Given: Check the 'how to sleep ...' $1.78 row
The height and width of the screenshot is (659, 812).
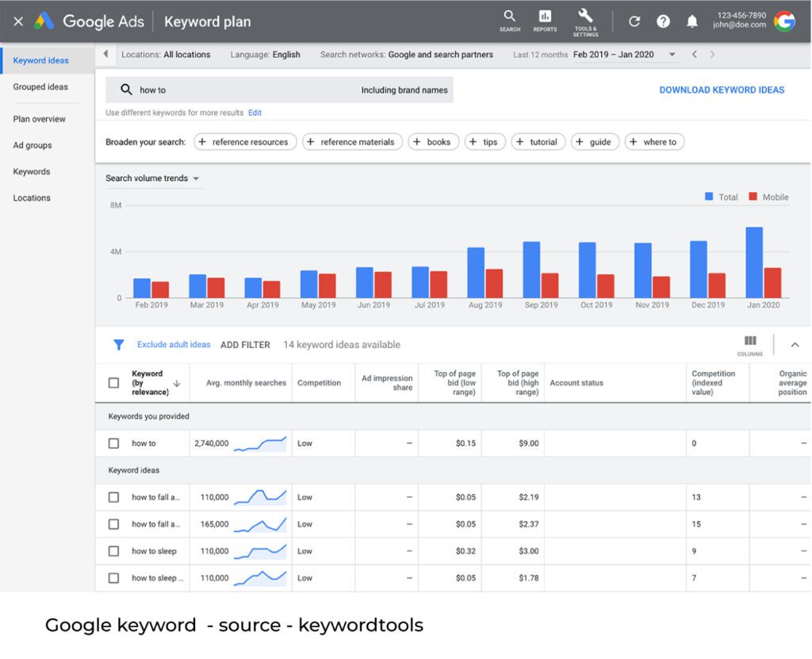Looking at the screenshot, I should pyautogui.click(x=114, y=578).
